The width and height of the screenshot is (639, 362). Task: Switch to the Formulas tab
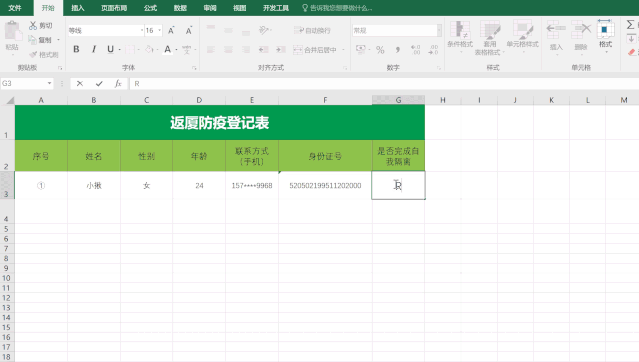(150, 8)
